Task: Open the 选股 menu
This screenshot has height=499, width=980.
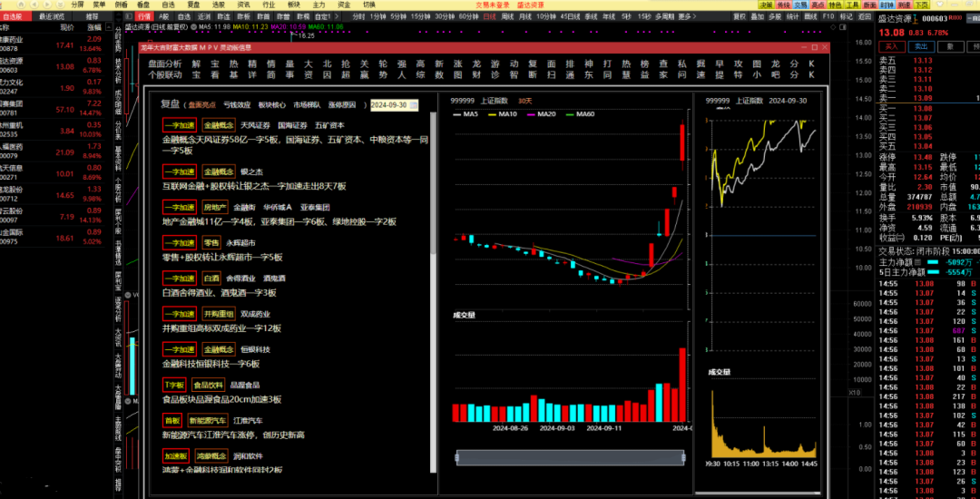Action: (x=219, y=5)
